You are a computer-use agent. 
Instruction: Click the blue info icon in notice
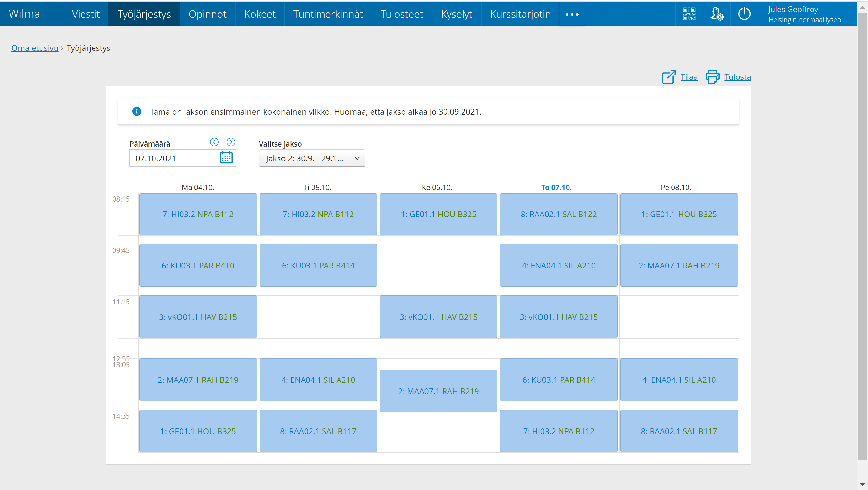pyautogui.click(x=136, y=111)
